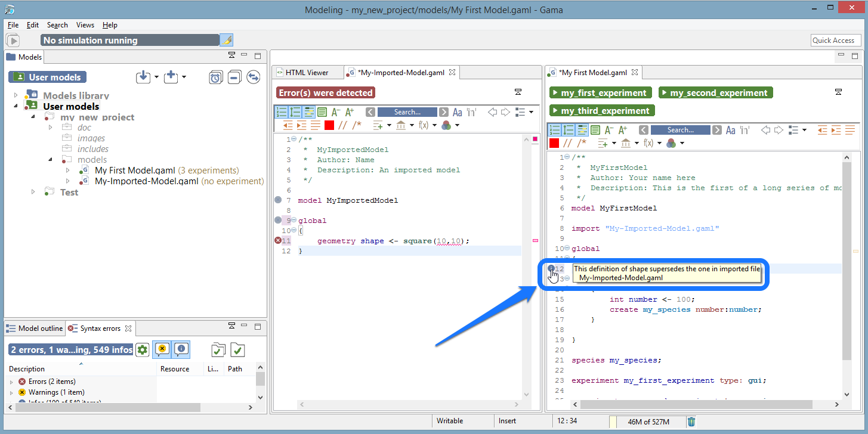The width and height of the screenshot is (868, 434).
Task: Toggle mark occurrences in the imported model editor
Action: [308, 112]
